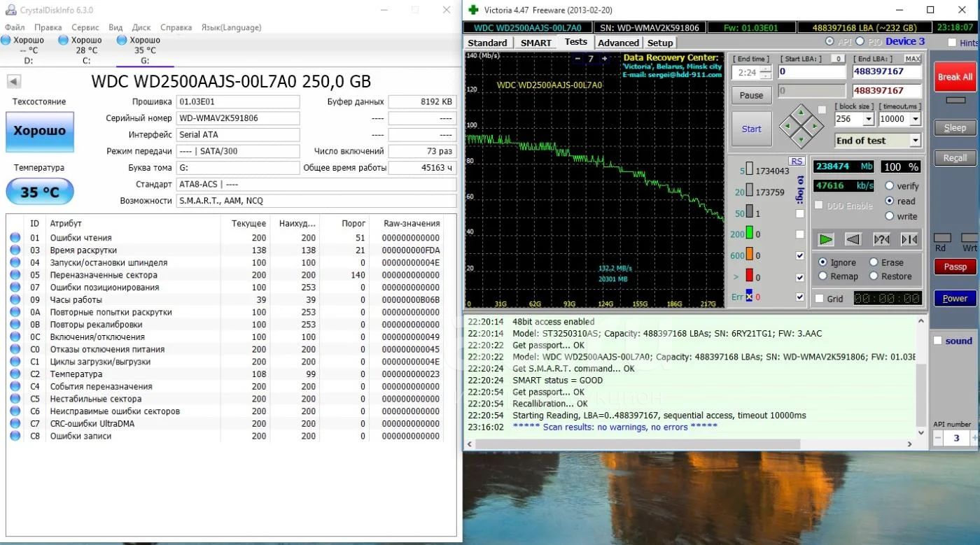This screenshot has height=545, width=980.
Task: Toggle the to-log checkbox for 200 blocks
Action: point(800,234)
